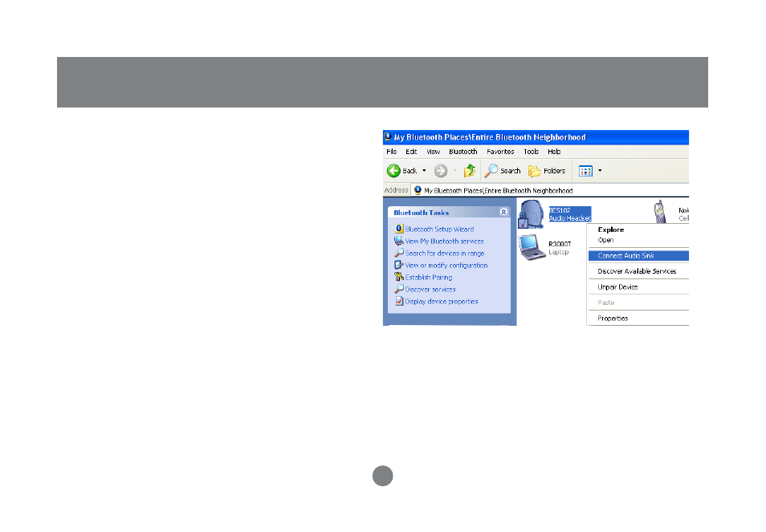Viewport: 766px width, 532px height.
Task: Choose Paste from the context menu
Action: coord(605,303)
